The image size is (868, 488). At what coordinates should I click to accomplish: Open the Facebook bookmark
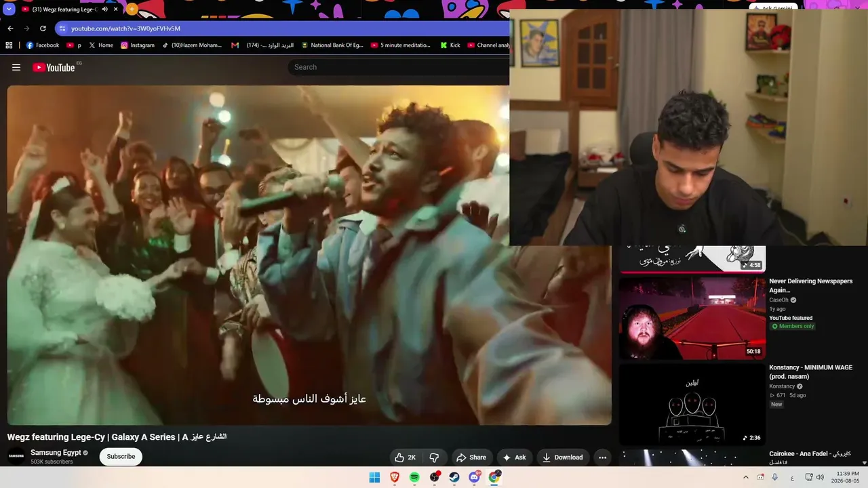(43, 45)
